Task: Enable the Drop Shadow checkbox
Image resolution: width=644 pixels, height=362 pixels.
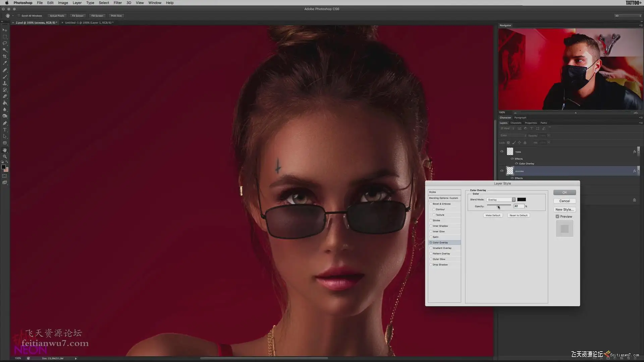Action: coord(431,265)
